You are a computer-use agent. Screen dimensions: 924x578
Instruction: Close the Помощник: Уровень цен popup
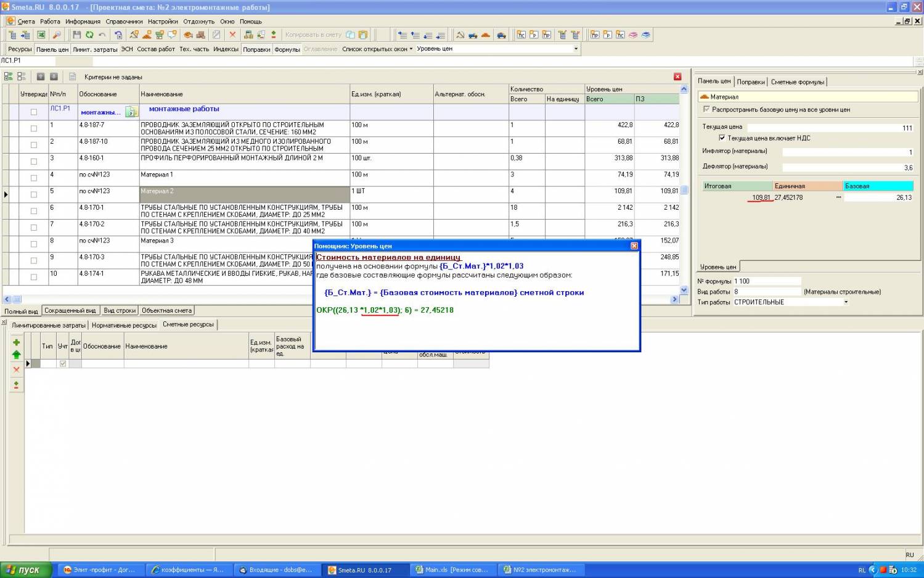coord(634,246)
